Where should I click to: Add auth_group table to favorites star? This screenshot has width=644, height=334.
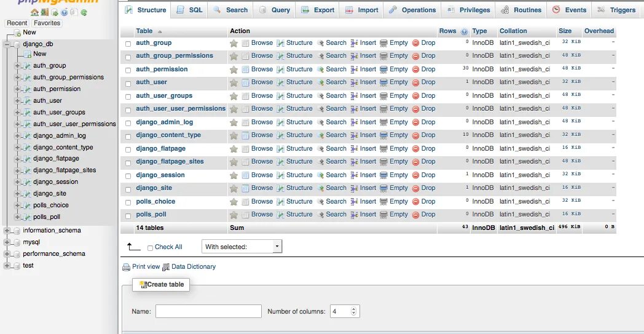coord(234,43)
